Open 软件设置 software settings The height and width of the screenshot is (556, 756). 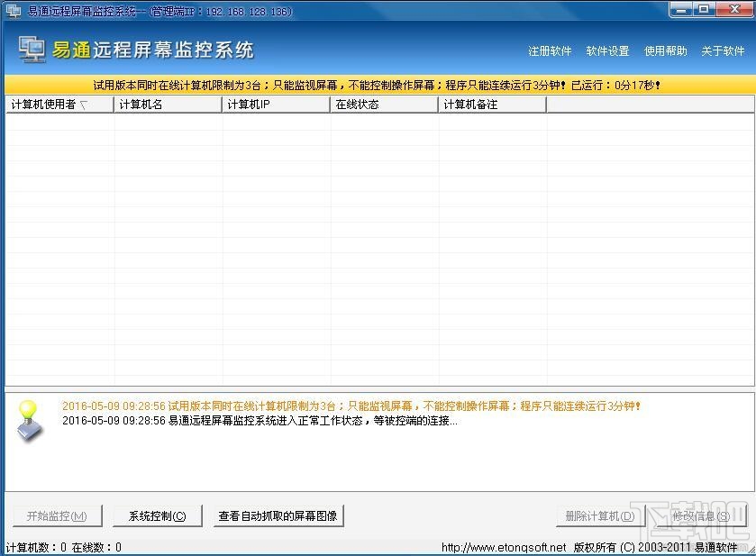point(608,51)
